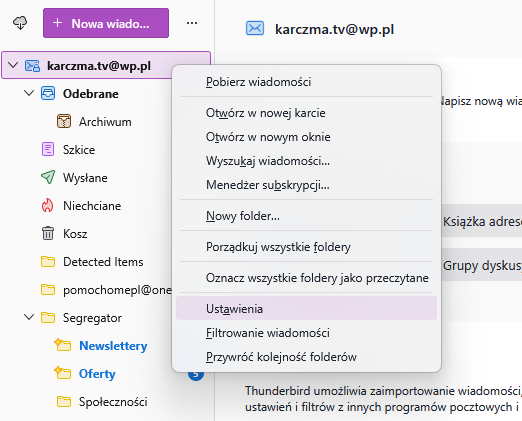522x421 pixels.
Task: Open the three-dot folder pane options
Action: tap(192, 23)
